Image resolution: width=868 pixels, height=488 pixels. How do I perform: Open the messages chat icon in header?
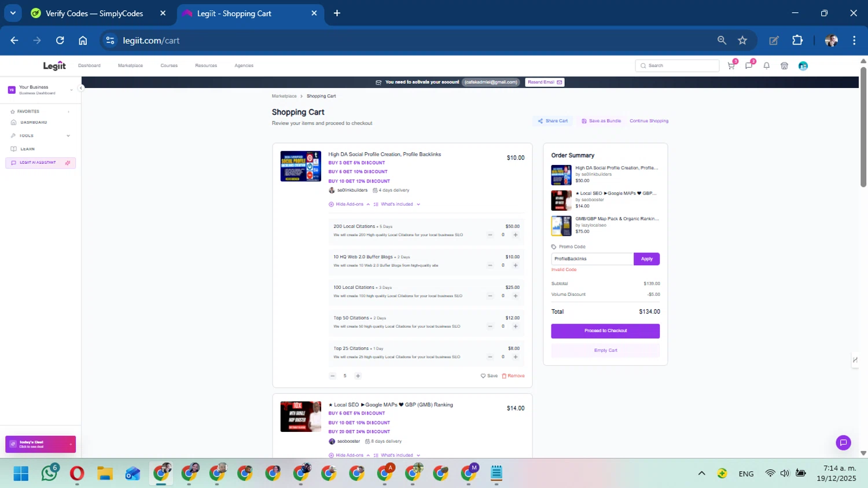(749, 65)
